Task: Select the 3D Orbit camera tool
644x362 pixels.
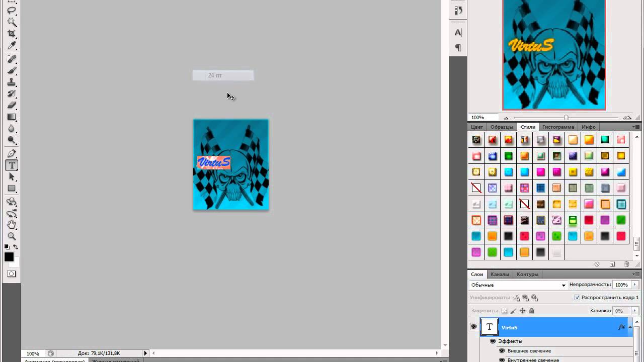Action: (x=12, y=213)
